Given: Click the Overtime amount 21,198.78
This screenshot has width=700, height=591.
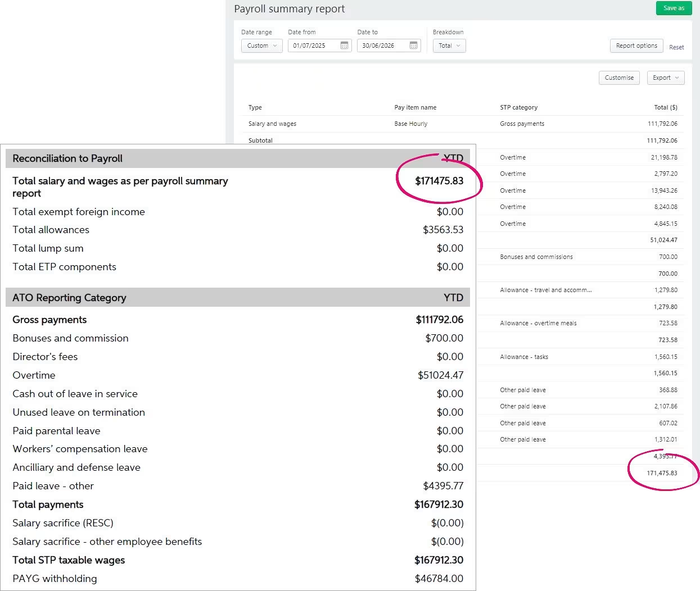Looking at the screenshot, I should (x=664, y=157).
